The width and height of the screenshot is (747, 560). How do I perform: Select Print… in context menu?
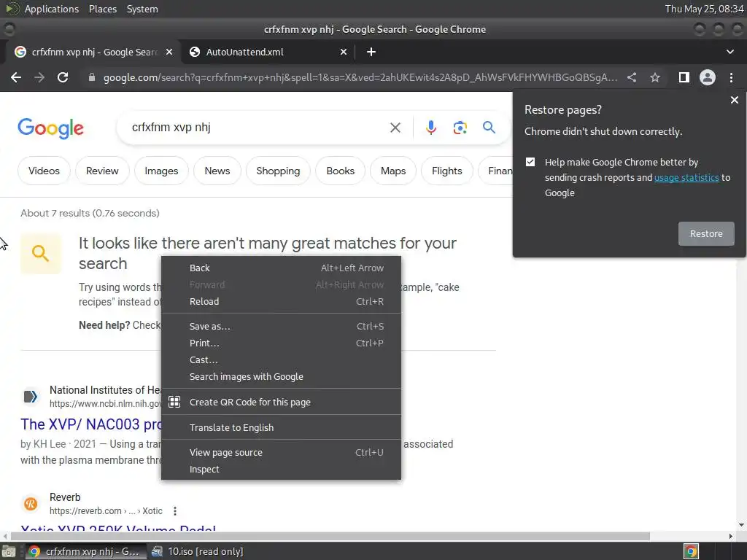[281, 343]
